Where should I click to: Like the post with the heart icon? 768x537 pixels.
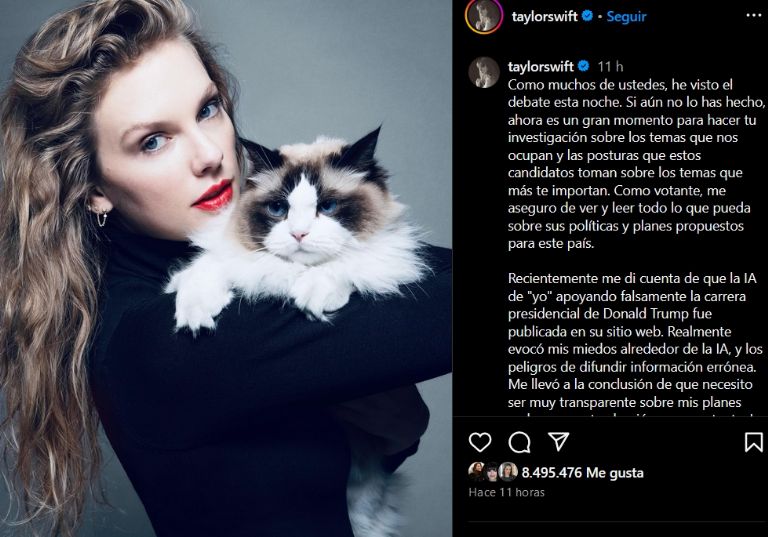(480, 442)
